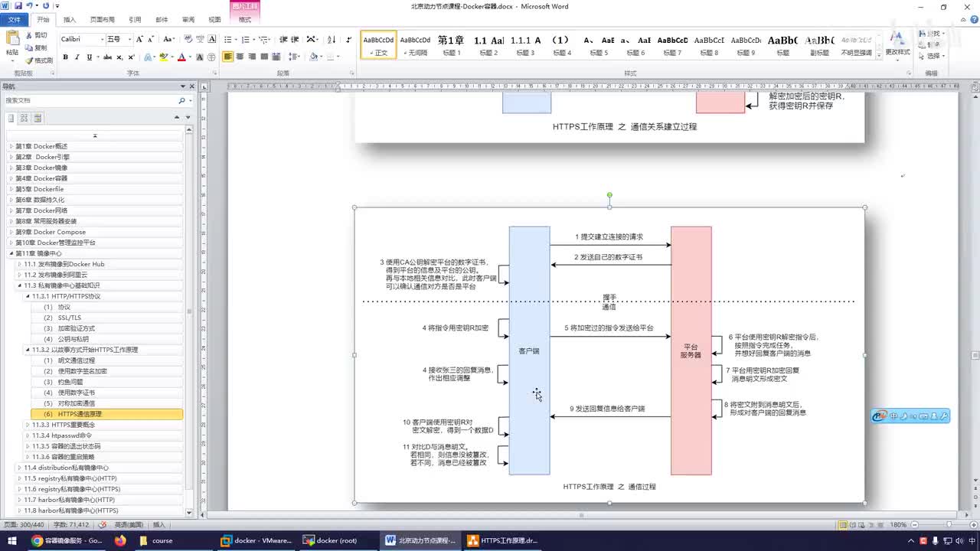The width and height of the screenshot is (980, 551).
Task: Justify the paragraph text
Action: point(265,57)
